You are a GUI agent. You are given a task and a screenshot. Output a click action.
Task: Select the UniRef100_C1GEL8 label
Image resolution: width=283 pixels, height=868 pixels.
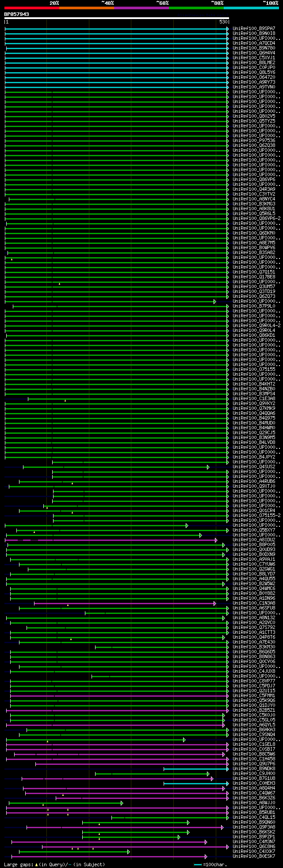pos(254,745)
